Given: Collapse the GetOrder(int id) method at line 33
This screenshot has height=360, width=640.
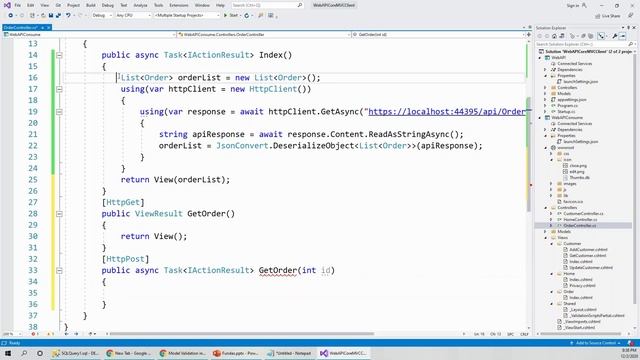Looking at the screenshot, I should [x=59, y=270].
